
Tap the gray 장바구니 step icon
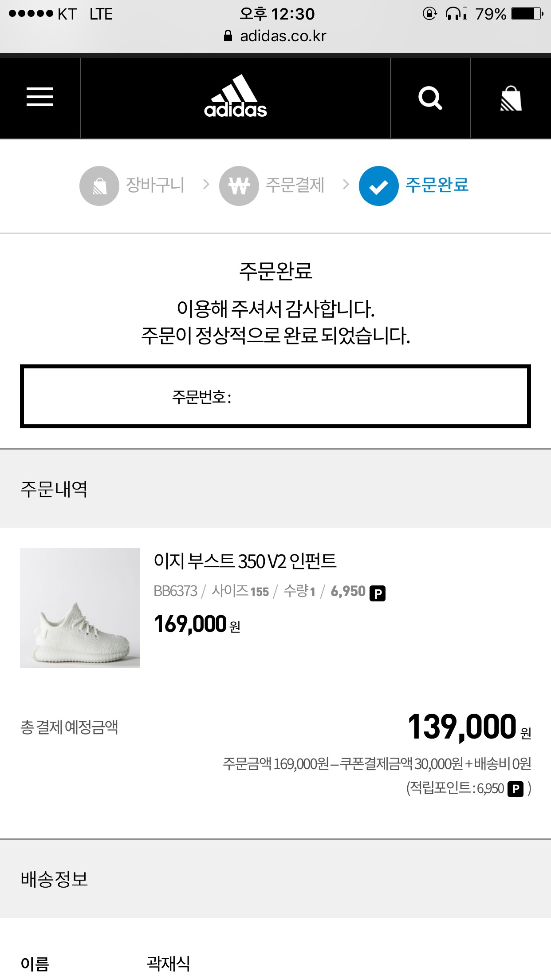(x=99, y=186)
